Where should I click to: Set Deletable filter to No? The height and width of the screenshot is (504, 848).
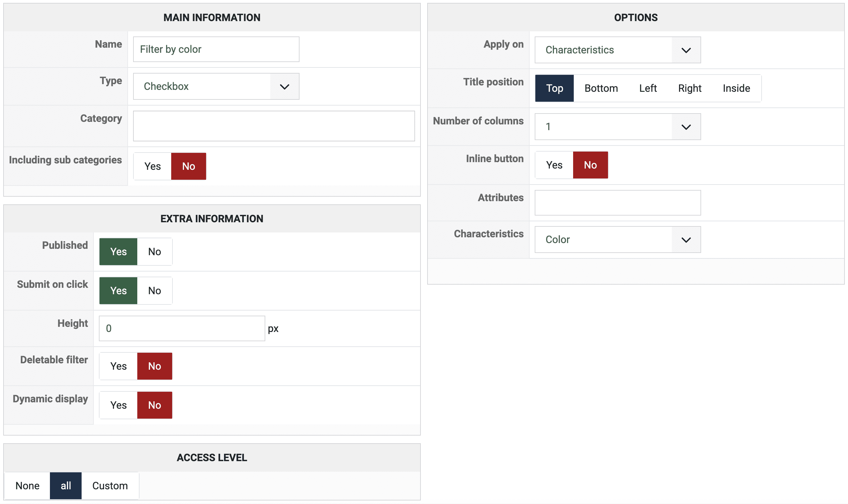point(155,366)
